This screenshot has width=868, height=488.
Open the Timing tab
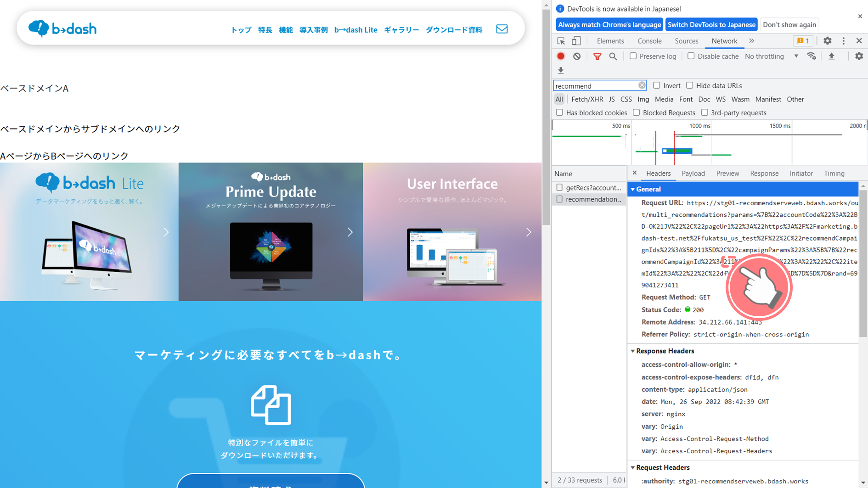[x=834, y=173]
